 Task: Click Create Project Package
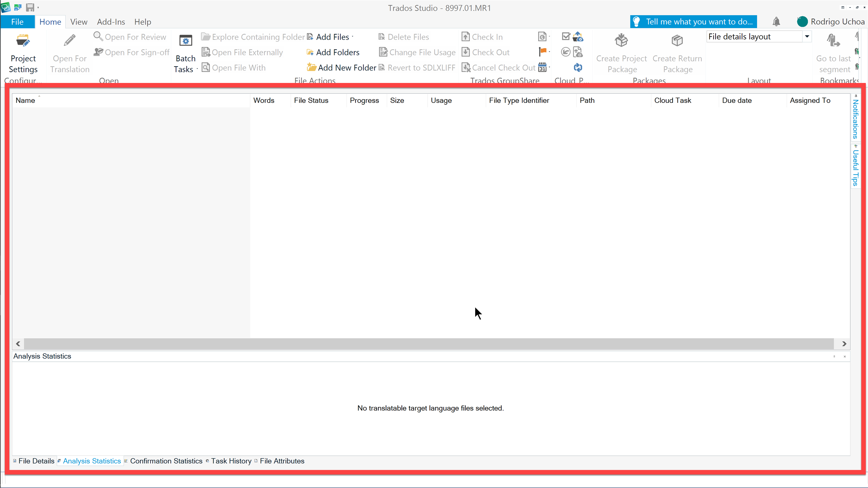tap(621, 54)
